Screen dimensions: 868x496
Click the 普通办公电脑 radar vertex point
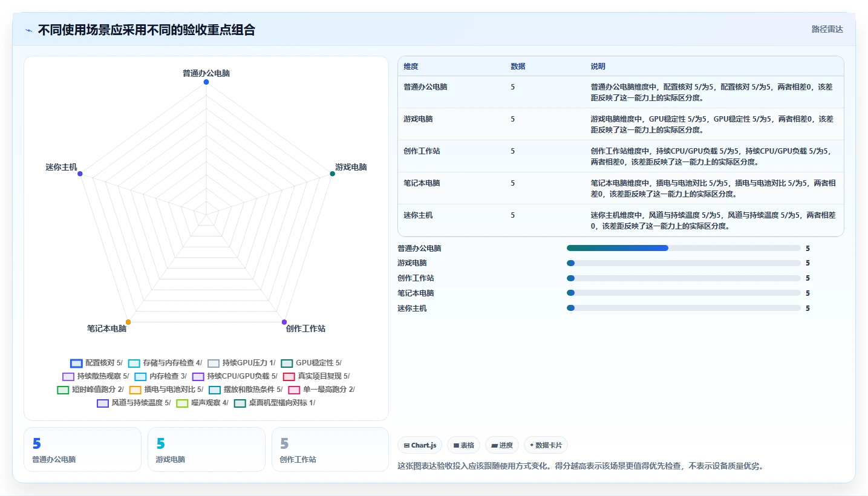[206, 82]
